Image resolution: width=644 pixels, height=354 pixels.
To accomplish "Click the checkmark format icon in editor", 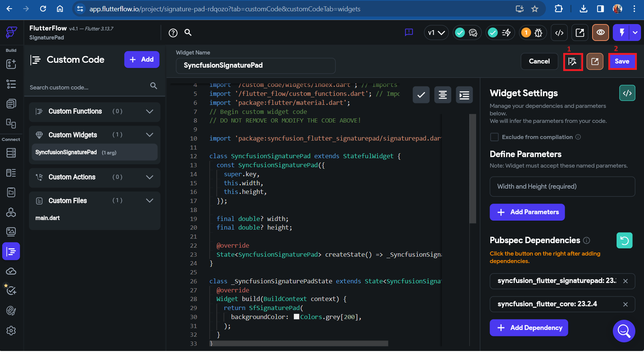I will click(421, 95).
